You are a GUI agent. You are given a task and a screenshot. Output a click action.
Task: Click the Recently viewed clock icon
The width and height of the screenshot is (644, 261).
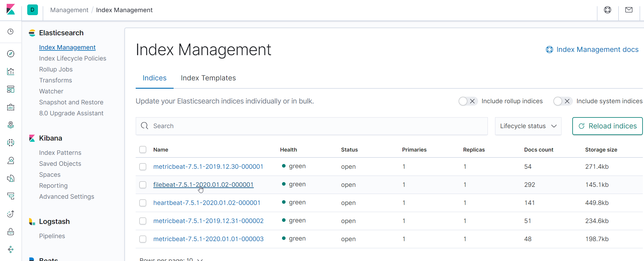[x=11, y=32]
